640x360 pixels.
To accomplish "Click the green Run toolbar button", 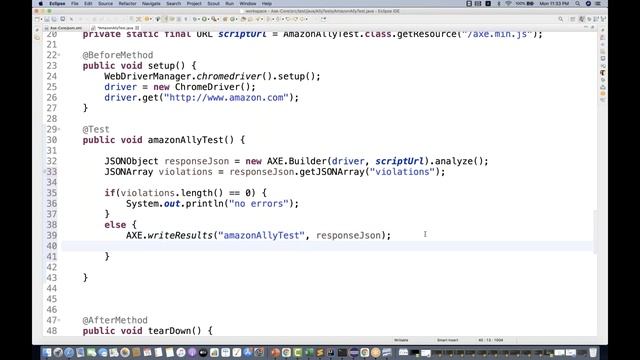I will coord(204,19).
